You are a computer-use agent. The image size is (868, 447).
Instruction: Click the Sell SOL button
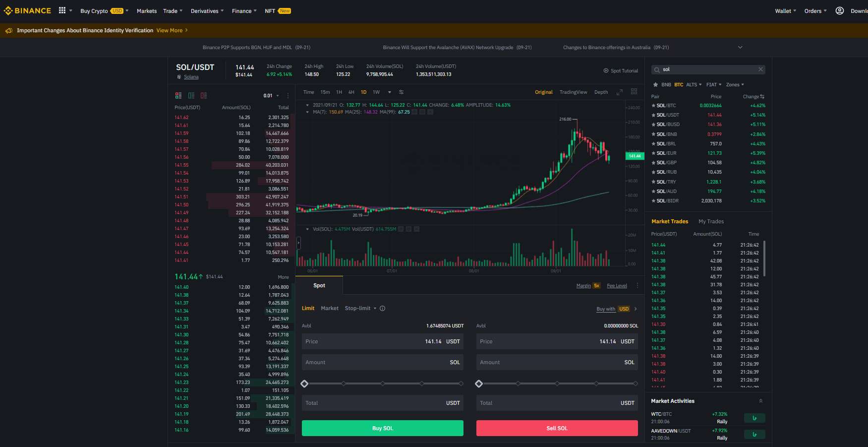click(557, 428)
